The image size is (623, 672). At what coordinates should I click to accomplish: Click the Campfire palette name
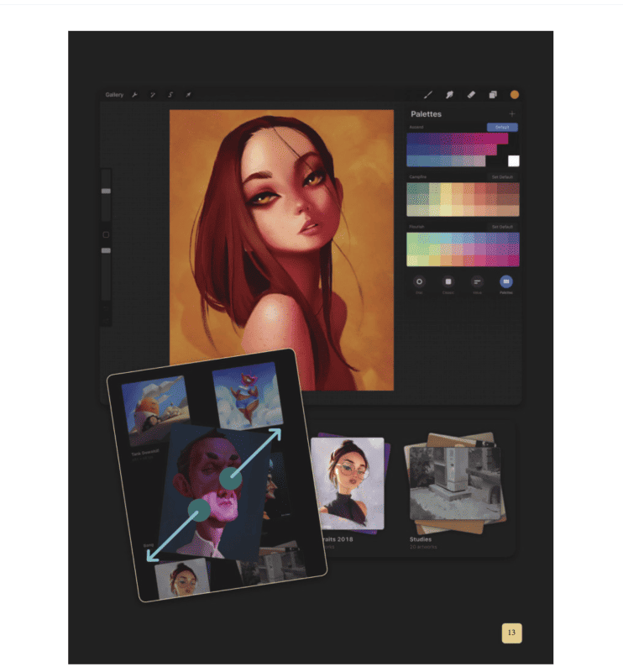click(x=418, y=177)
